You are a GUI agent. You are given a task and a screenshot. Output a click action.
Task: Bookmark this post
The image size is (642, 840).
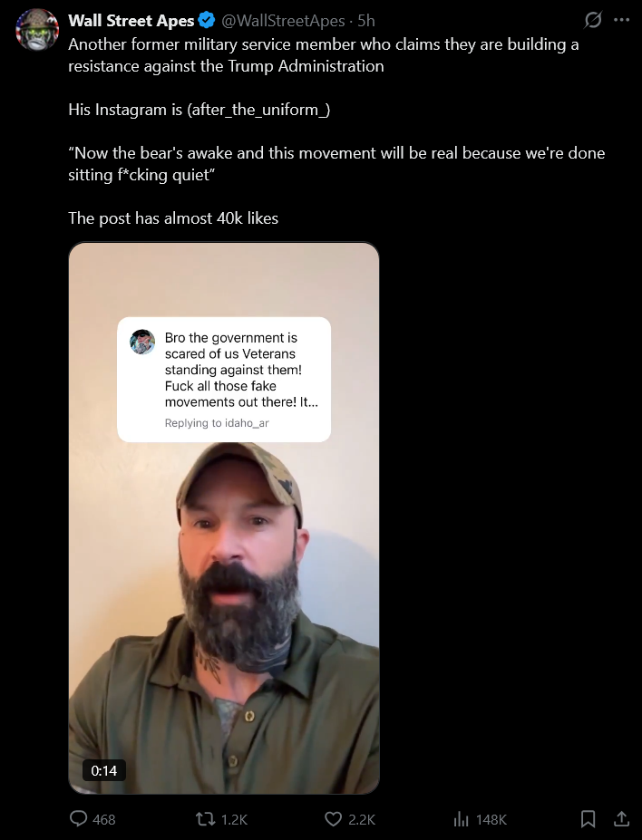(588, 818)
